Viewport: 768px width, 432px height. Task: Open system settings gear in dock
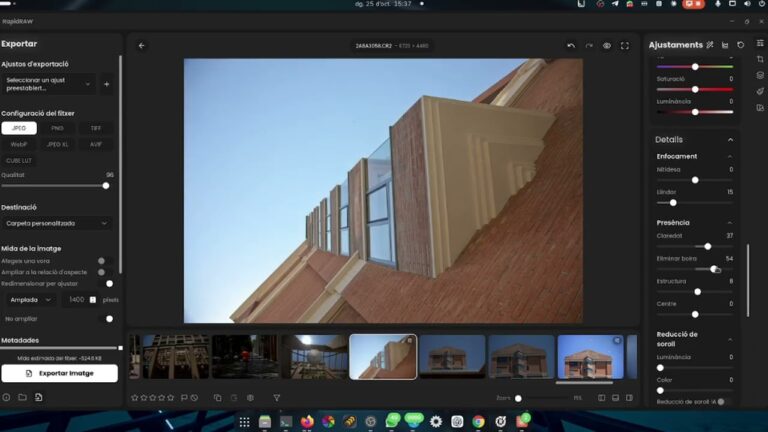[x=436, y=421]
